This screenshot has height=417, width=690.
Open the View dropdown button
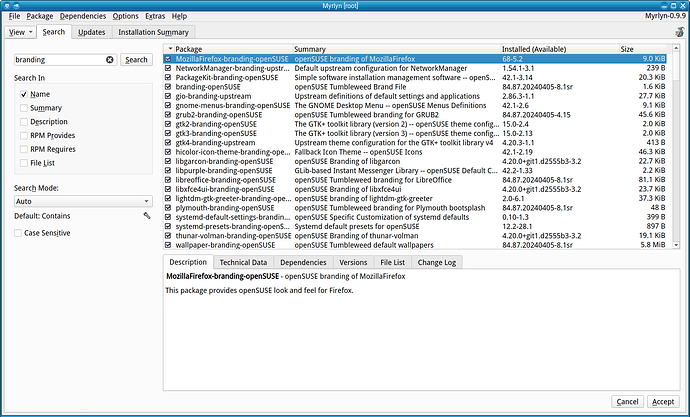20,32
